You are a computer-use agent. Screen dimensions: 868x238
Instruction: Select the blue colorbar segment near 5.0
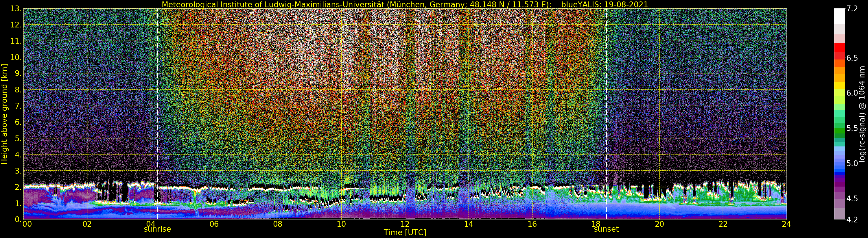point(839,163)
